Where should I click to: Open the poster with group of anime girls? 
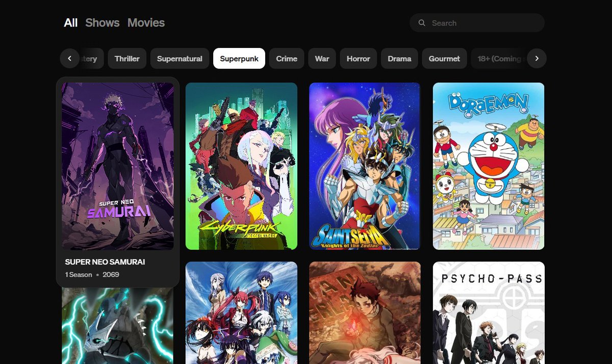click(x=241, y=313)
